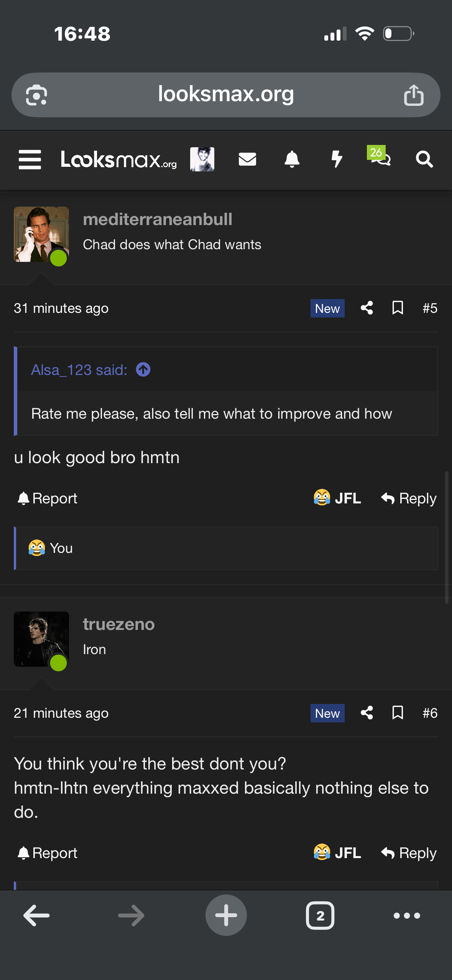Open the browser tabs switcher showing 2
Viewport: 452px width, 980px height.
click(320, 916)
